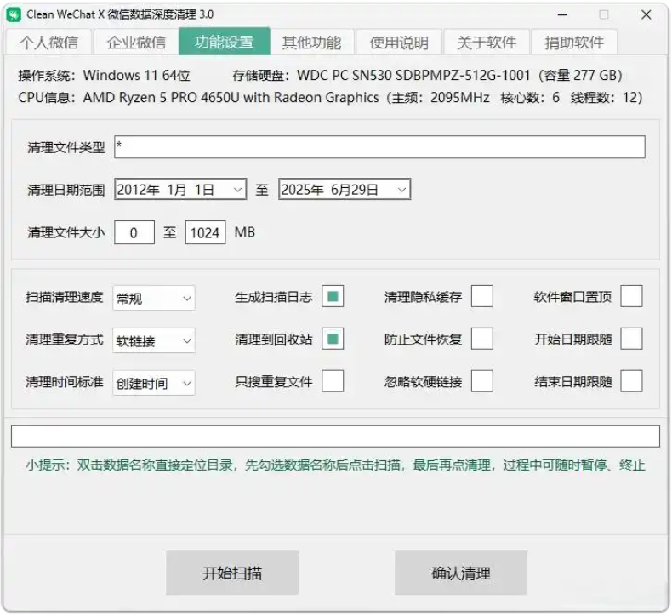The width and height of the screenshot is (672, 616).
Task: Click the 开始扫描 button
Action: tap(232, 573)
